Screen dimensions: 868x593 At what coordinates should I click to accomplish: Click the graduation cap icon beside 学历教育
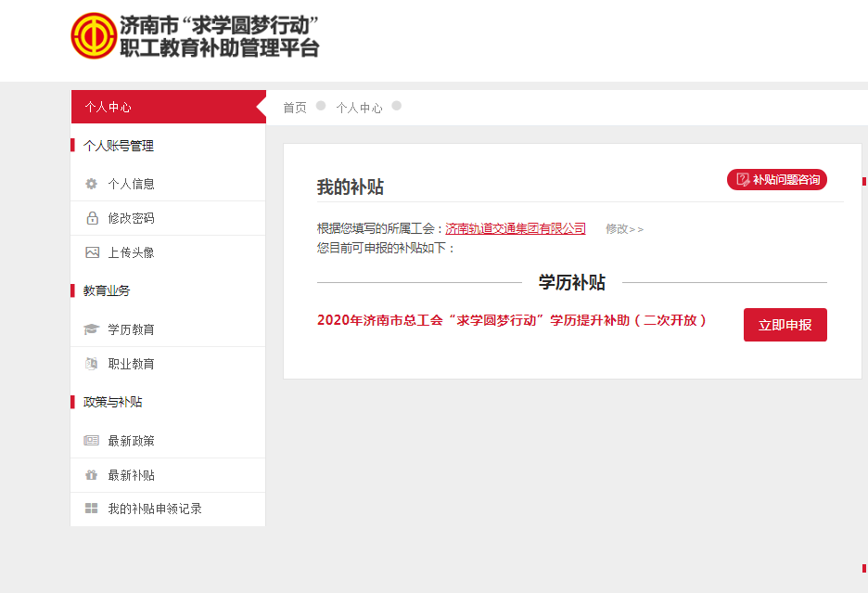[91, 329]
